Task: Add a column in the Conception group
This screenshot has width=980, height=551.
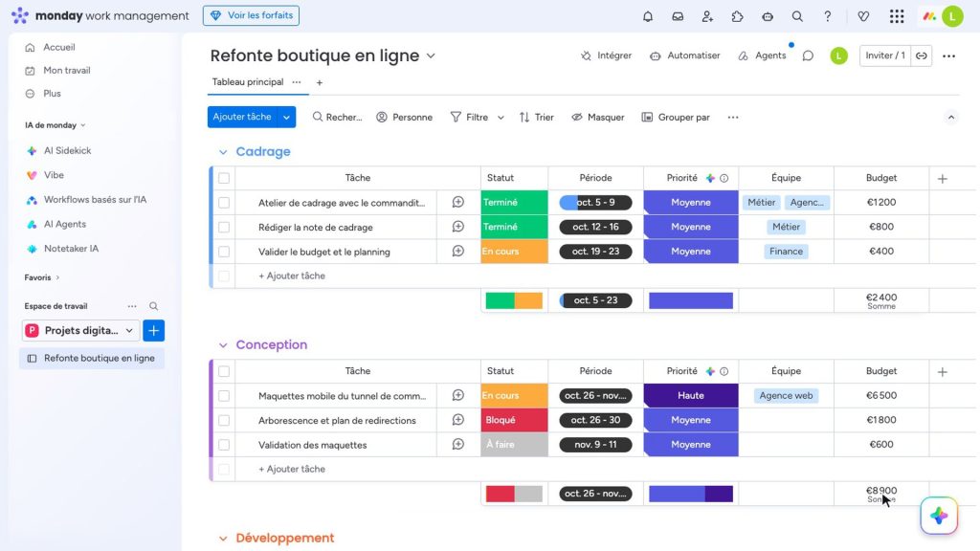Action: pyautogui.click(x=943, y=372)
